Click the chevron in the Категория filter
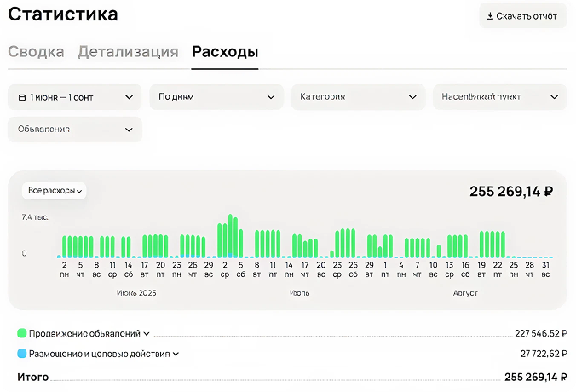The width and height of the screenshot is (576, 392). click(x=412, y=97)
